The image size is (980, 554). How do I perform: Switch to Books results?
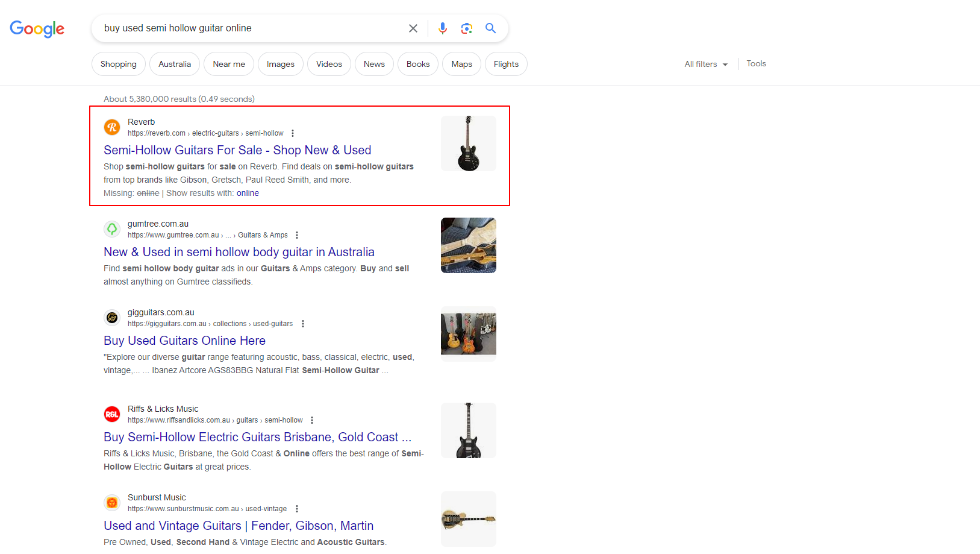[x=418, y=64]
